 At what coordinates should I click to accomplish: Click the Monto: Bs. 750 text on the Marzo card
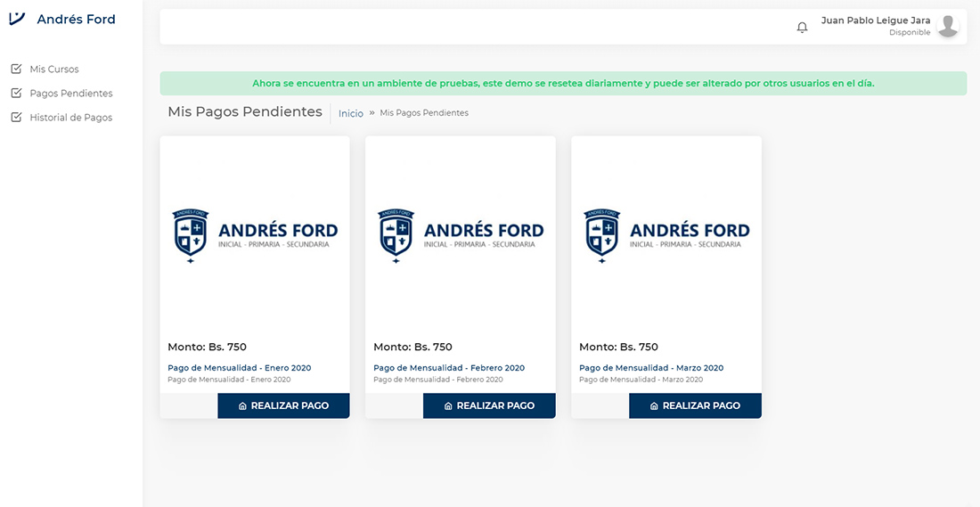click(618, 347)
